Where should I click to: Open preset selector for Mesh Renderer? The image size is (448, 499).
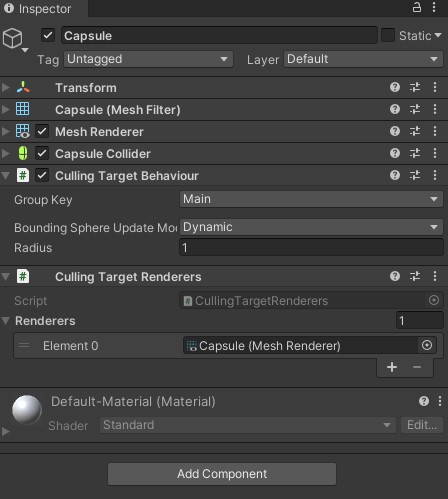coord(415,131)
